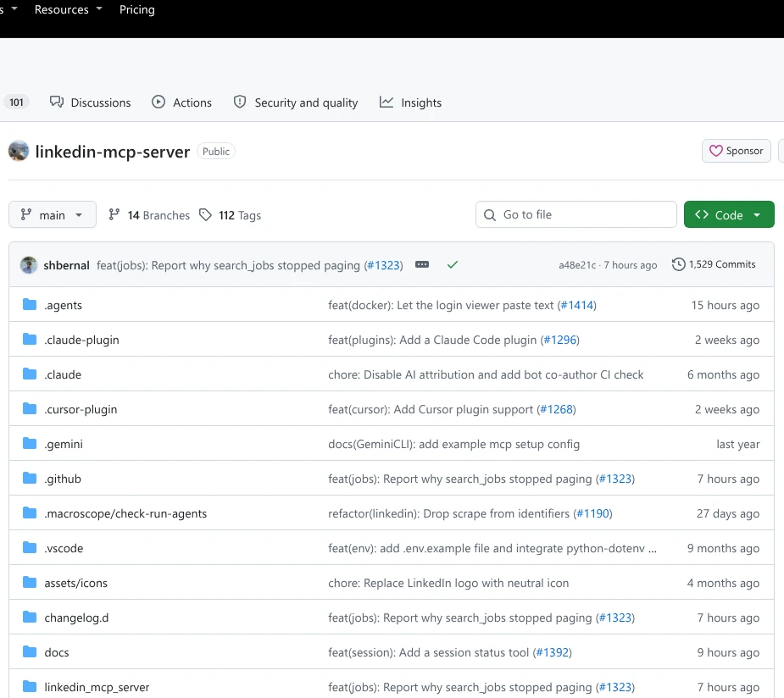Open the .github directory name

pos(63,479)
